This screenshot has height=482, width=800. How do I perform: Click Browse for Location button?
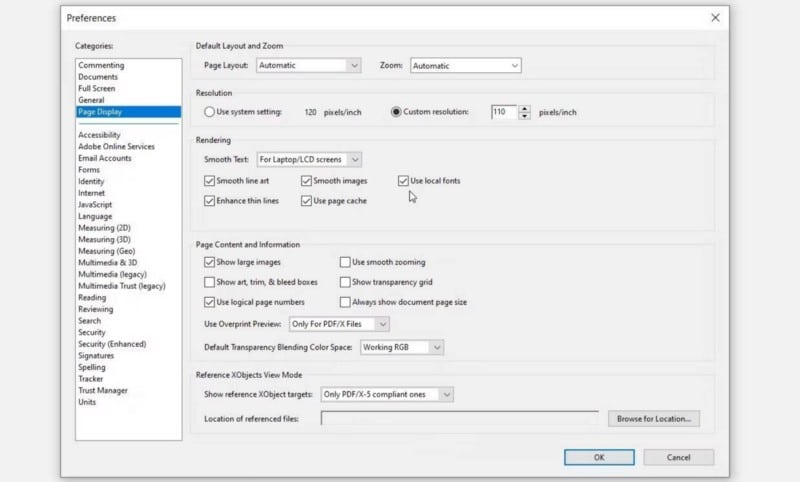(654, 419)
